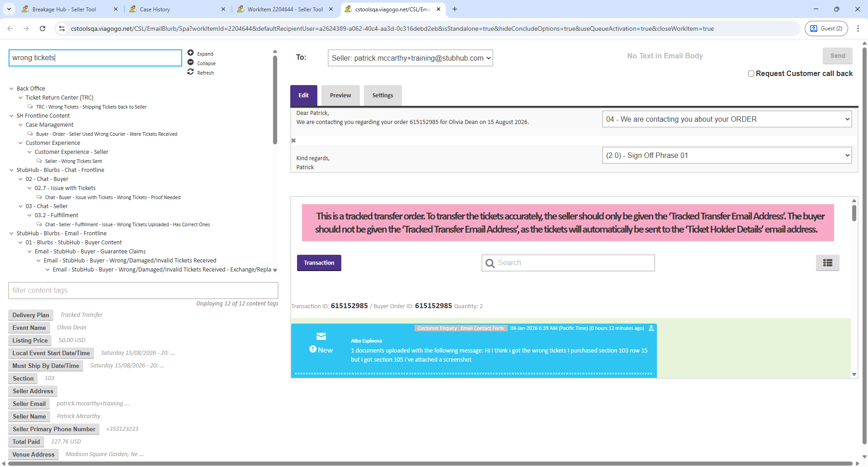868x467 pixels.
Task: Click the Transaction button
Action: point(319,263)
